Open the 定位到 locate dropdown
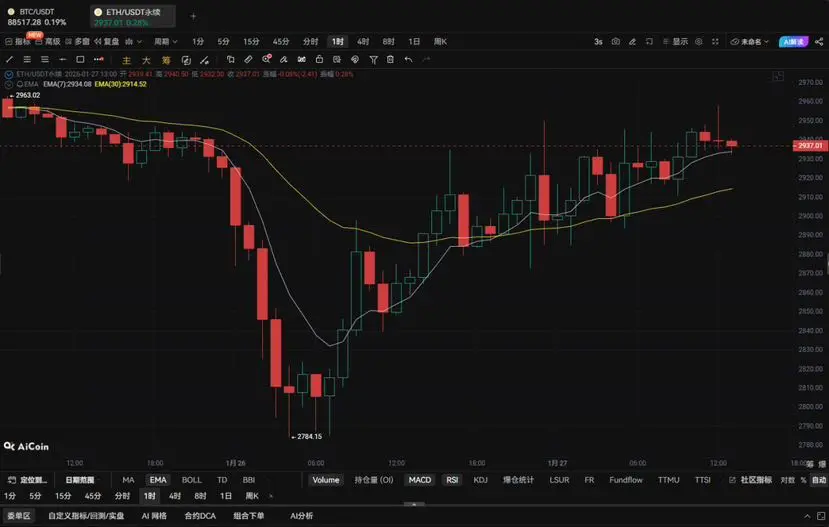 click(x=27, y=480)
